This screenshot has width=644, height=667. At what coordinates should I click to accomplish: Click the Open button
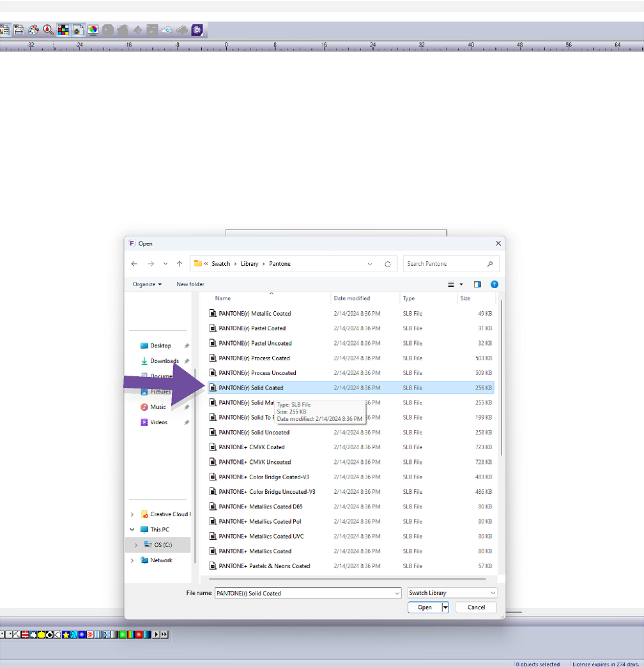point(424,607)
